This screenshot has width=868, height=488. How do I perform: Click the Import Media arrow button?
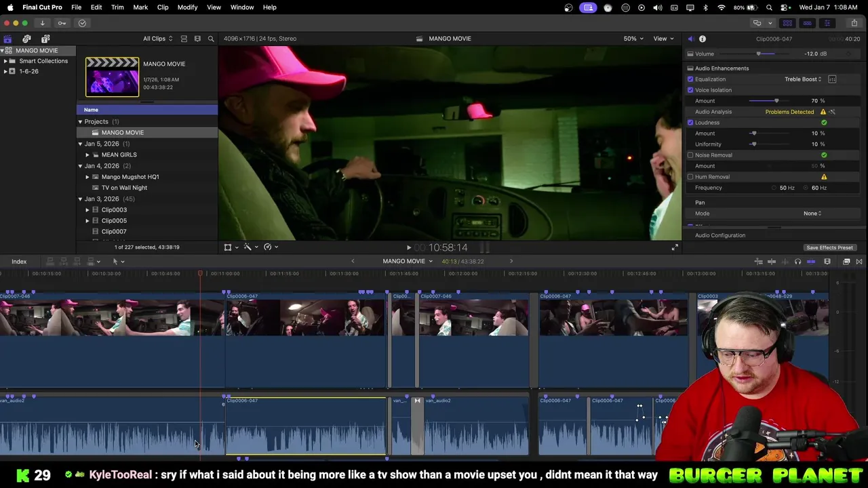coord(42,23)
